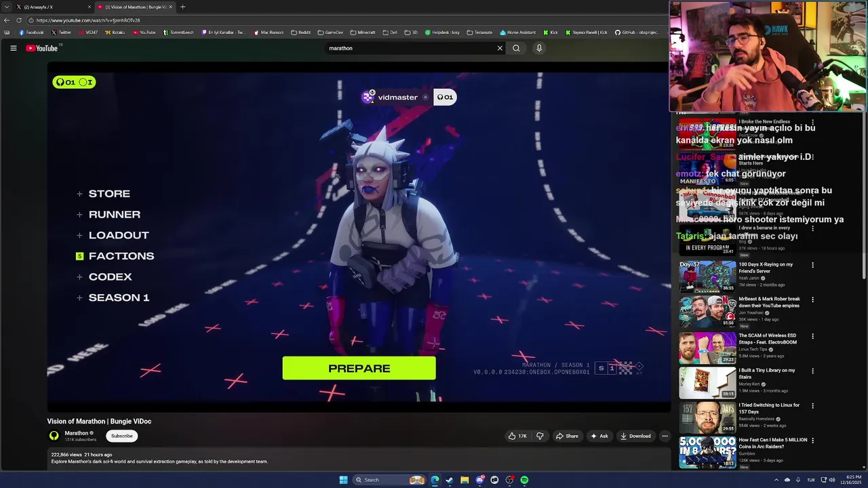Open options for Switching to Linux video

[x=812, y=405]
